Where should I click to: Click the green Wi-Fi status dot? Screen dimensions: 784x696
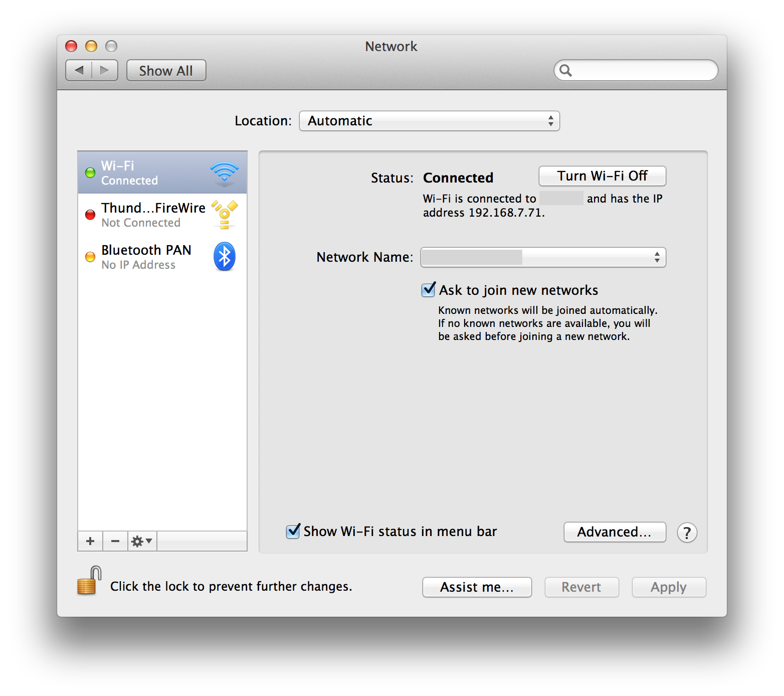click(x=90, y=173)
